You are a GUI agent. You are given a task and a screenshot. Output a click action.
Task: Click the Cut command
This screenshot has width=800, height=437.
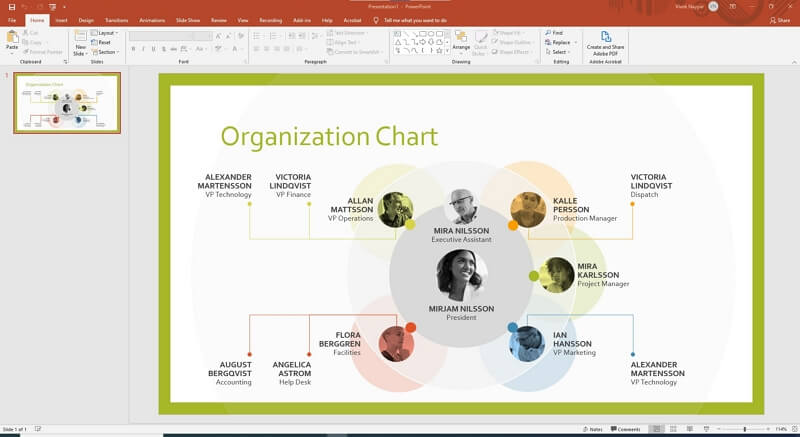tap(32, 33)
